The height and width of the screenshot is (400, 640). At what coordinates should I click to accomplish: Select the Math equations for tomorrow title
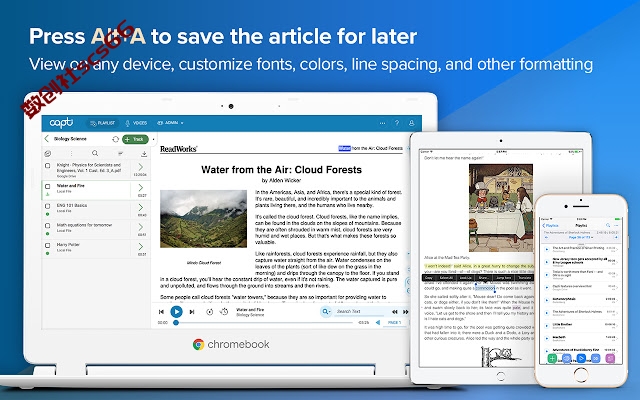point(84,225)
